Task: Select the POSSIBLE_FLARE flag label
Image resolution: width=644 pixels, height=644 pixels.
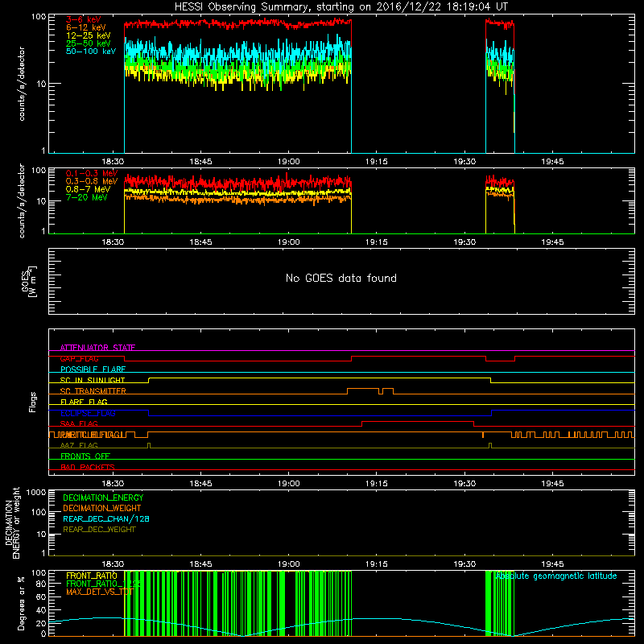Action: click(x=93, y=369)
